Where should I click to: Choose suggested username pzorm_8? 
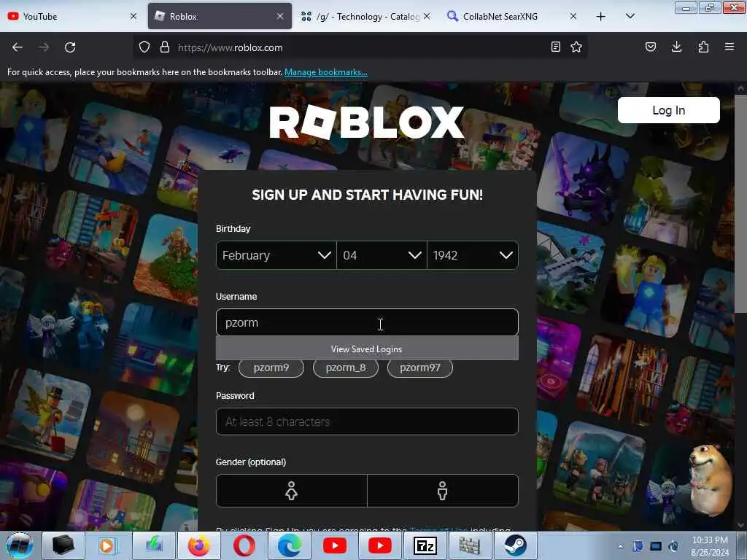click(x=345, y=367)
